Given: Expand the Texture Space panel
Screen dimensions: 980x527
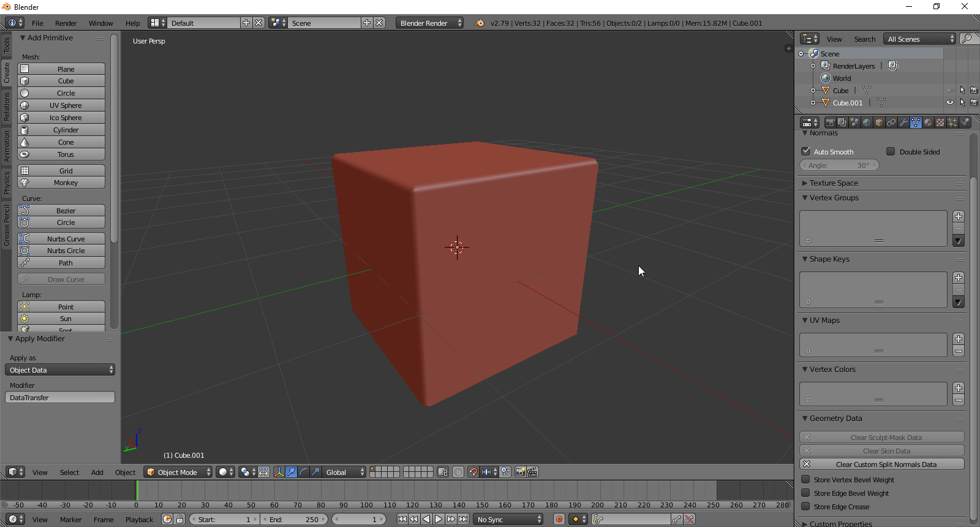Looking at the screenshot, I should point(834,183).
